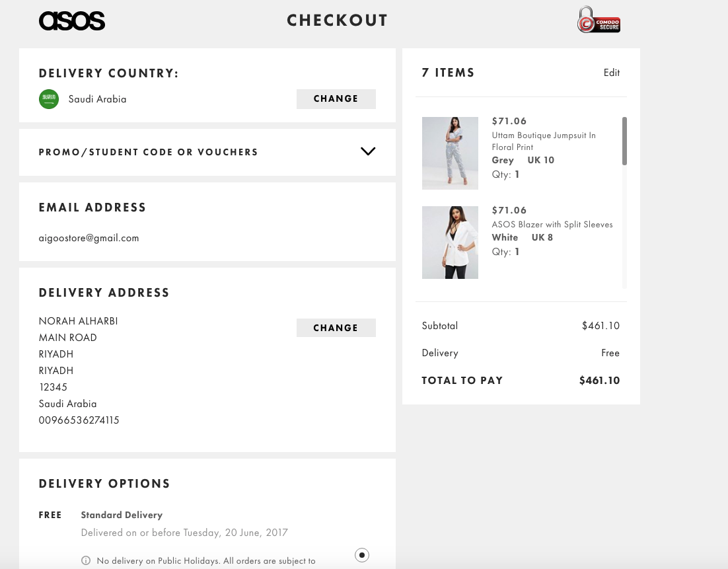728x569 pixels.
Task: Edit the 7 items bag
Action: (x=611, y=73)
